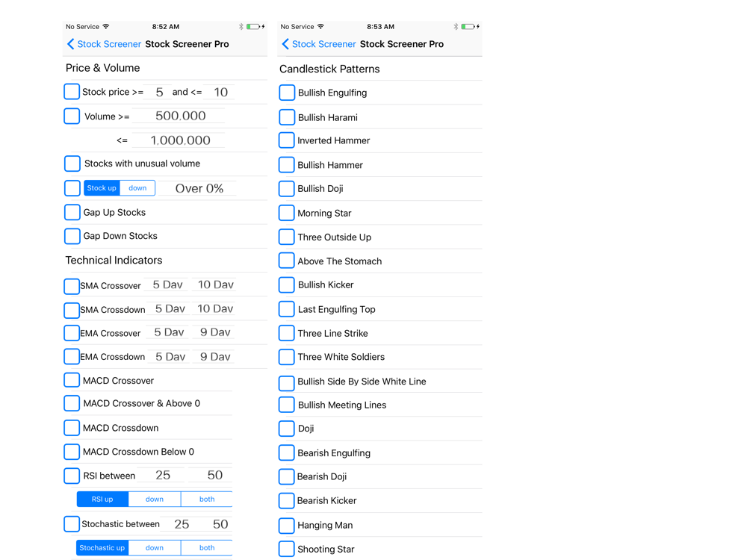This screenshot has height=560, width=747.
Task: Enable the Volume filter checkbox
Action: click(72, 116)
